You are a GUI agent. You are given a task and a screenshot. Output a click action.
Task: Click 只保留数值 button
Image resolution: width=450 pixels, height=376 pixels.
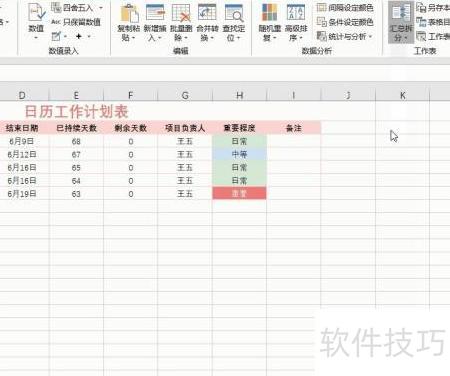76,22
